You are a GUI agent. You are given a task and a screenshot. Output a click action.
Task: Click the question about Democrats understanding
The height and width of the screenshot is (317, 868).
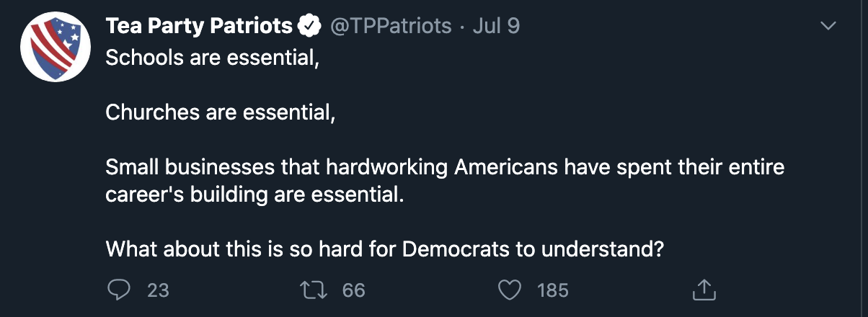(384, 249)
